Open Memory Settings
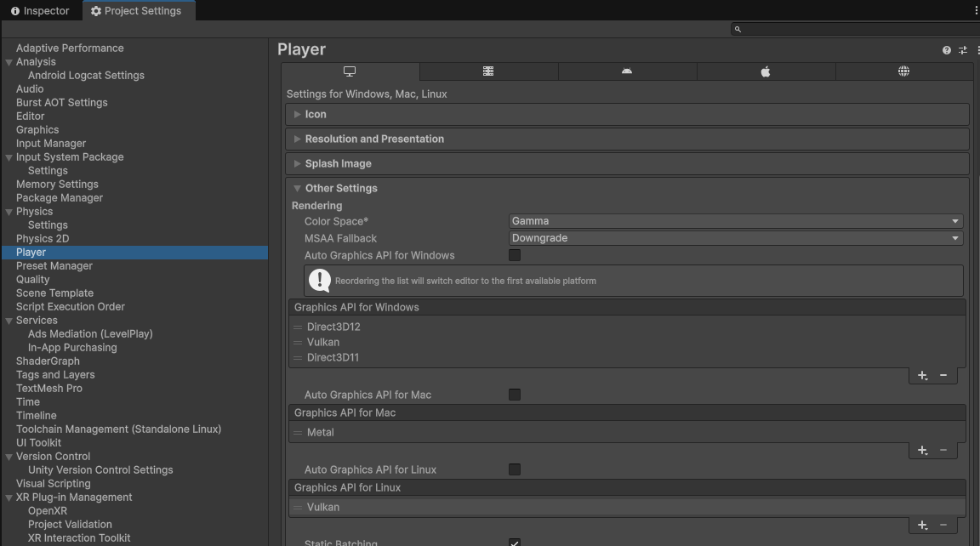 58,185
